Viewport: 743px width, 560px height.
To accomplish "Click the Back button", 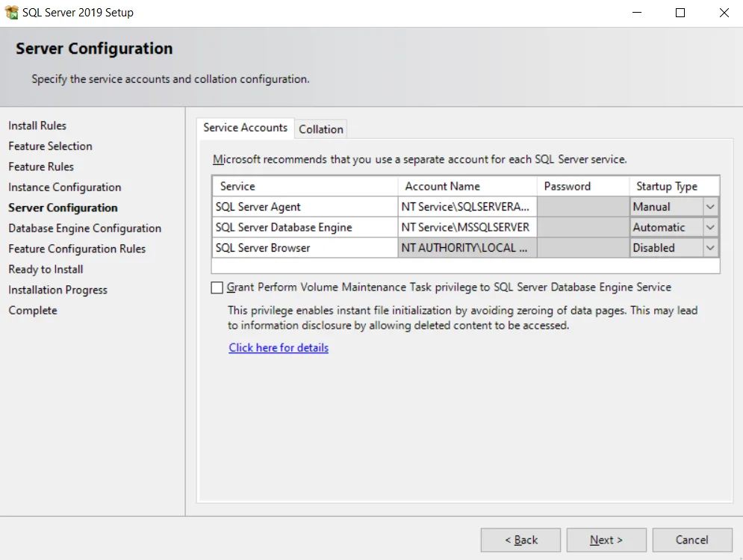I will click(x=520, y=540).
